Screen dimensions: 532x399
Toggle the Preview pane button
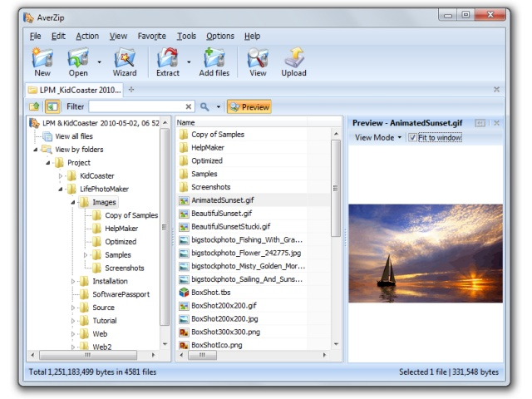[249, 107]
